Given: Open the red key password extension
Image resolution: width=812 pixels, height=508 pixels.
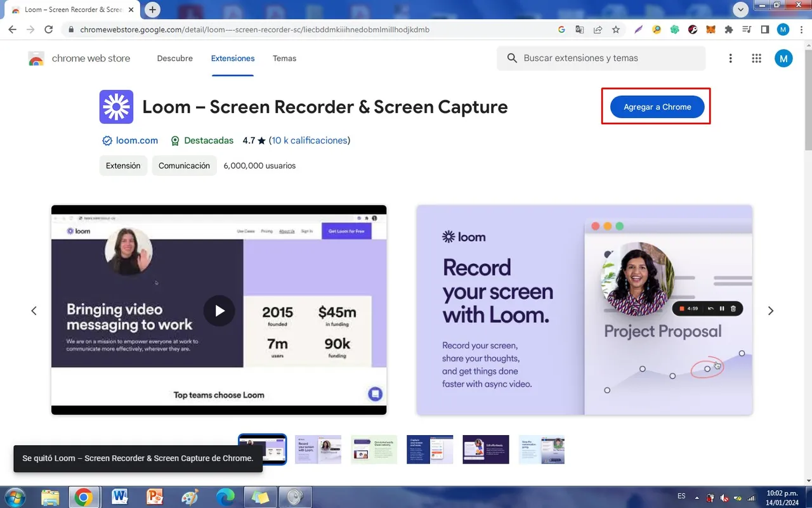Looking at the screenshot, I should [693, 29].
